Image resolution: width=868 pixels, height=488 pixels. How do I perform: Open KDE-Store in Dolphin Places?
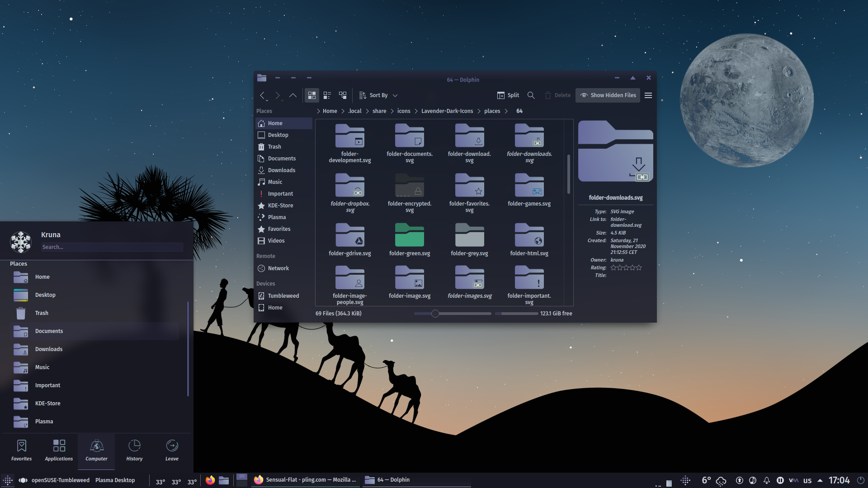[x=284, y=206]
